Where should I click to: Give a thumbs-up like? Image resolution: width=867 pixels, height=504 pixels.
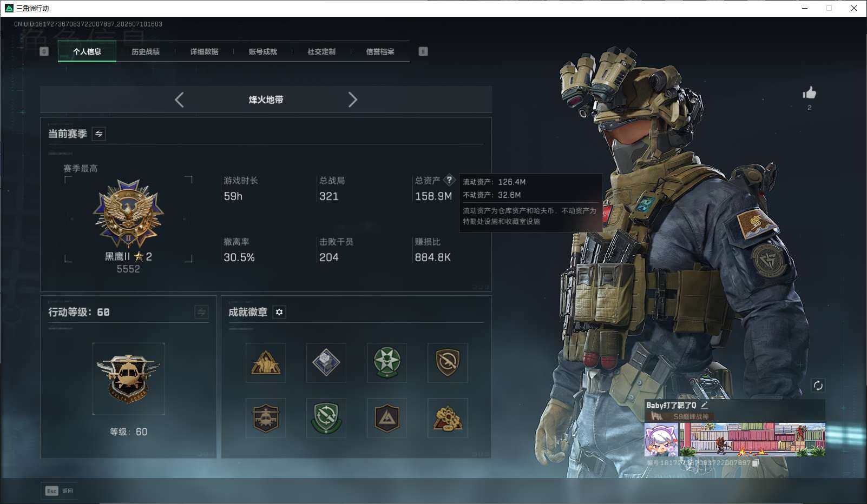(x=809, y=93)
